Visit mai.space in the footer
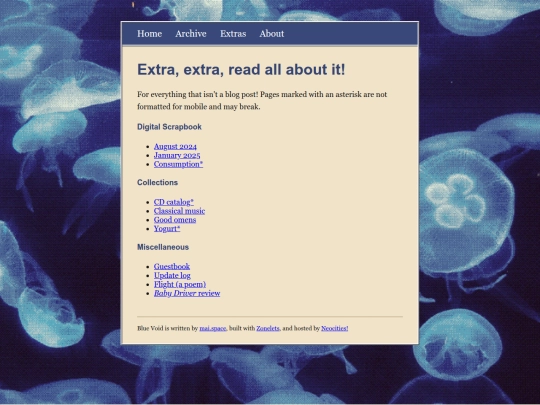The image size is (540, 405). click(x=213, y=329)
